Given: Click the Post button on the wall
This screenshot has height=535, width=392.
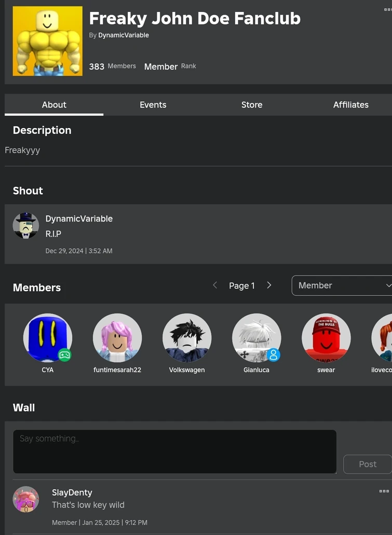Looking at the screenshot, I should [x=368, y=464].
